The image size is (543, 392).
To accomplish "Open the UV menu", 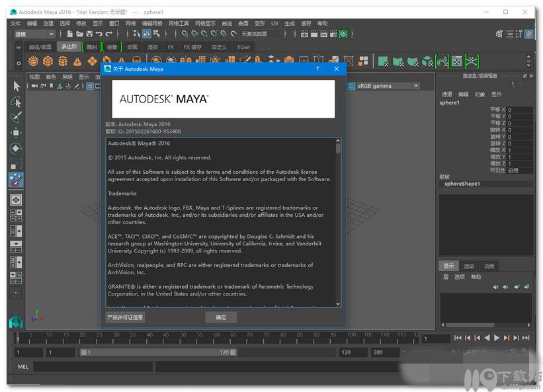I will pyautogui.click(x=274, y=24).
